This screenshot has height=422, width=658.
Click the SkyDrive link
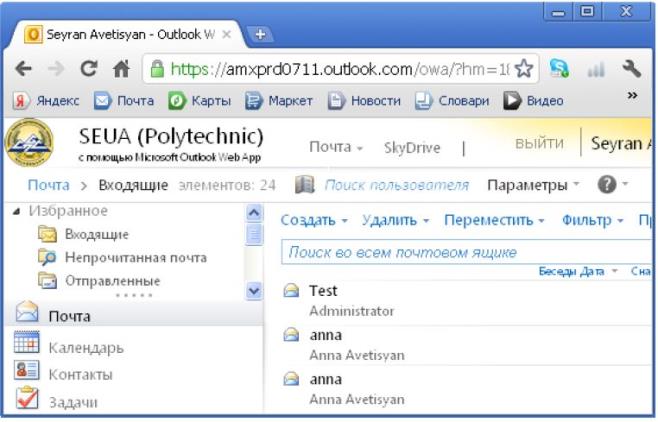[x=411, y=147]
